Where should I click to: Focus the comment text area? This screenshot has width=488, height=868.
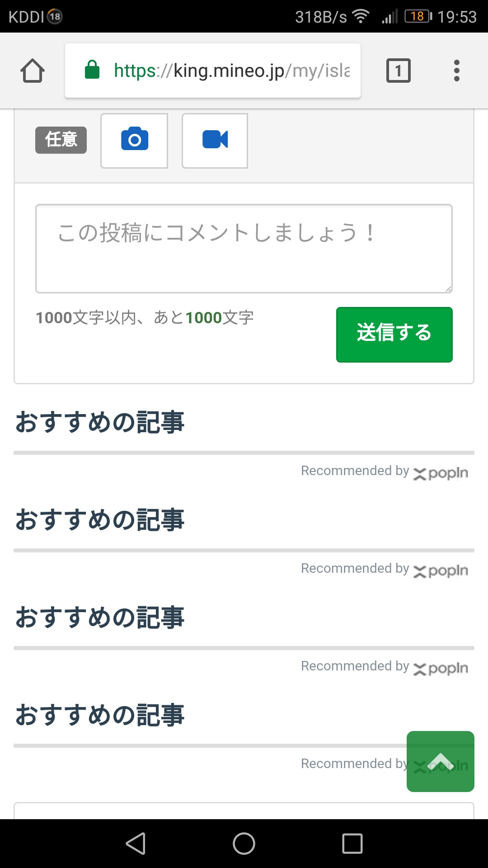[x=244, y=248]
